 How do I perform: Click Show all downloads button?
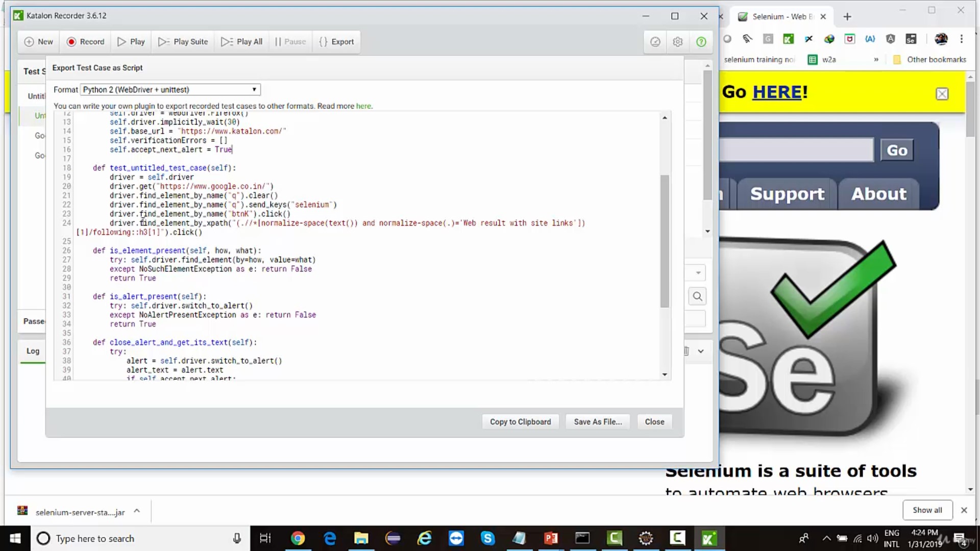coord(927,510)
